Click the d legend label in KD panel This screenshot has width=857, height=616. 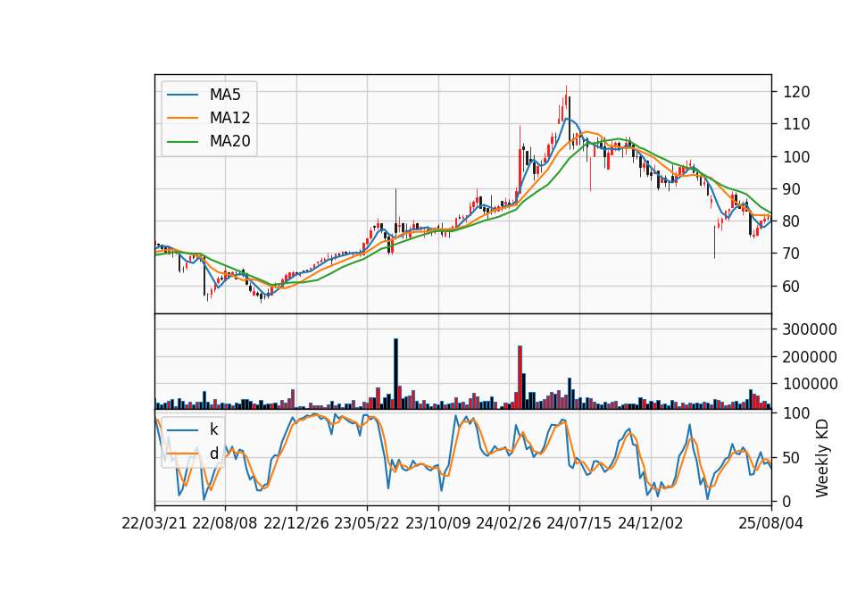tap(213, 454)
